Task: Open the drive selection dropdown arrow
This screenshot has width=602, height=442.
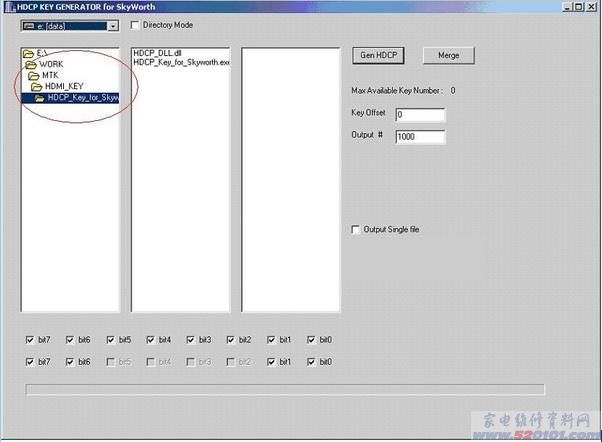Action: 113,26
